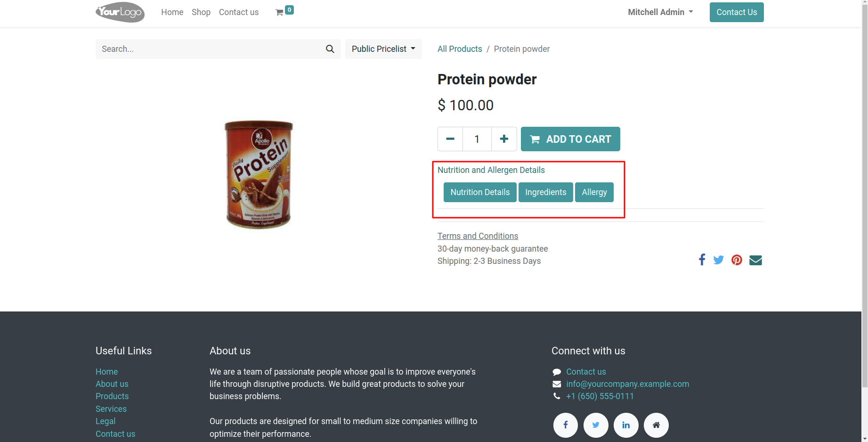The image size is (868, 442).
Task: Open footer Facebook circle icon
Action: pos(566,426)
